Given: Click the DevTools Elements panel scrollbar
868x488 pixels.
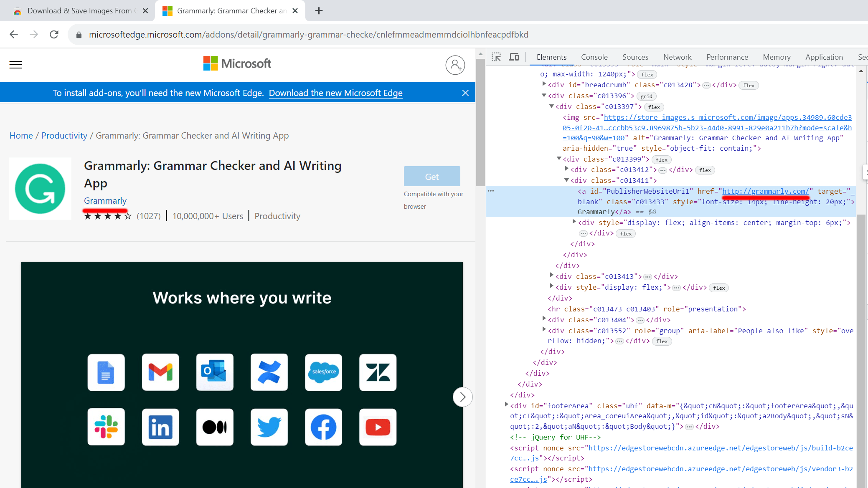Looking at the screenshot, I should point(861,351).
